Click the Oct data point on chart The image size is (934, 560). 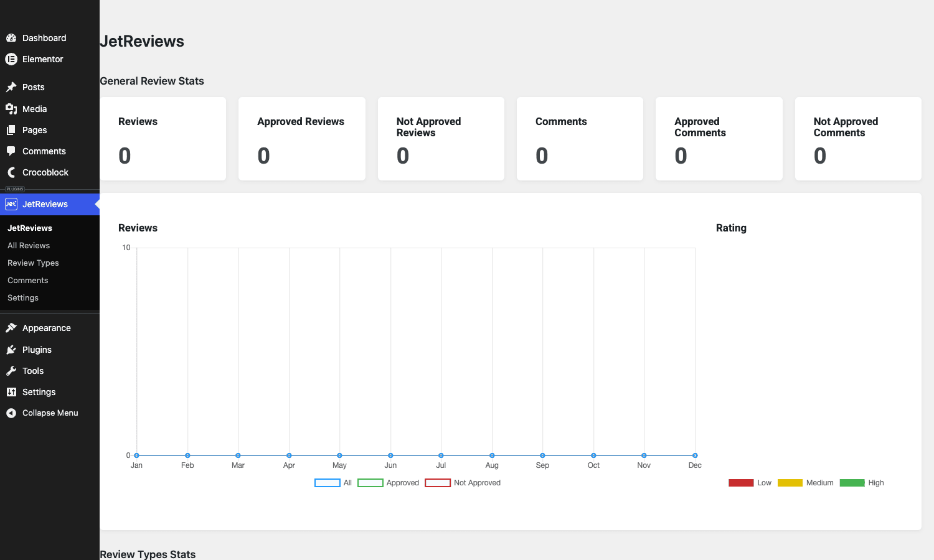click(593, 455)
